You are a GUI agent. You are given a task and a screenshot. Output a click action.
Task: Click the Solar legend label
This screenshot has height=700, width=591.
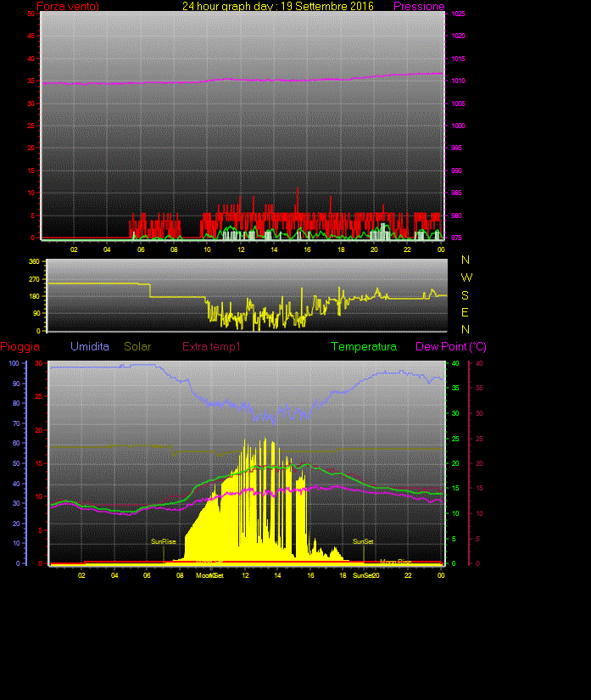137,347
